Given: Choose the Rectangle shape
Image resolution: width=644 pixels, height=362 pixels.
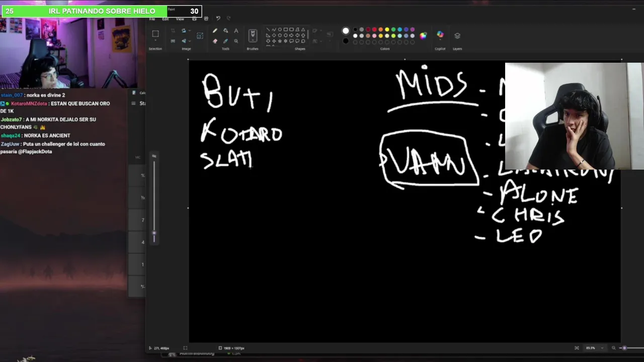Looking at the screenshot, I should 285,29.
